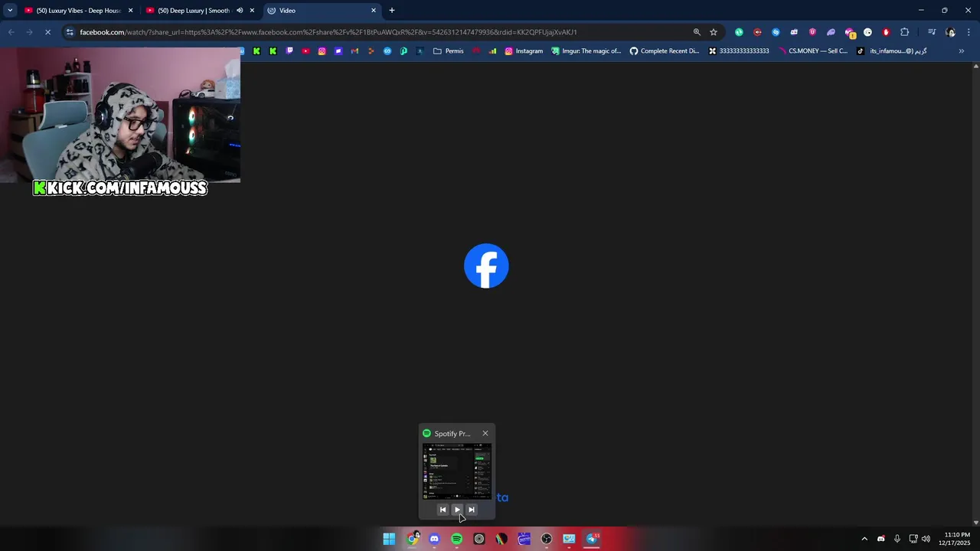Open a new browser tab
The width and height of the screenshot is (980, 551).
coord(392,11)
